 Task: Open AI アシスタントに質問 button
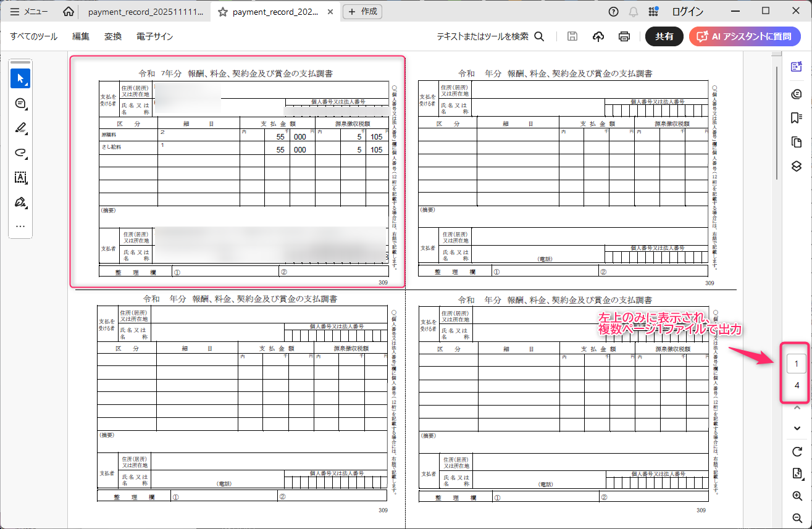point(745,36)
